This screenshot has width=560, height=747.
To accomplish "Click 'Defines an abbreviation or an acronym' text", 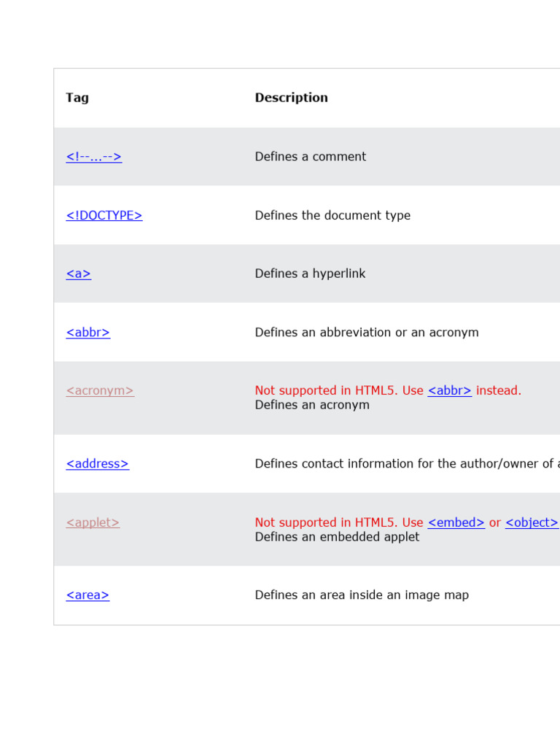I will pyautogui.click(x=366, y=333).
